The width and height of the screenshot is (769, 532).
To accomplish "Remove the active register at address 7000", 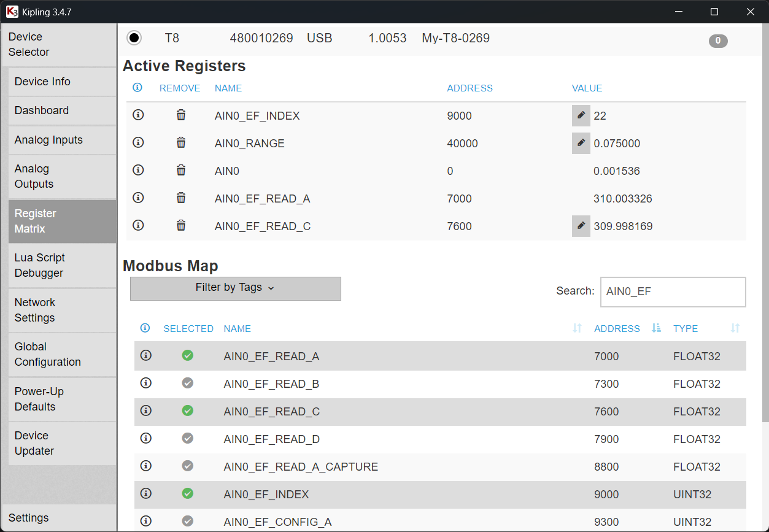I will coord(181,198).
